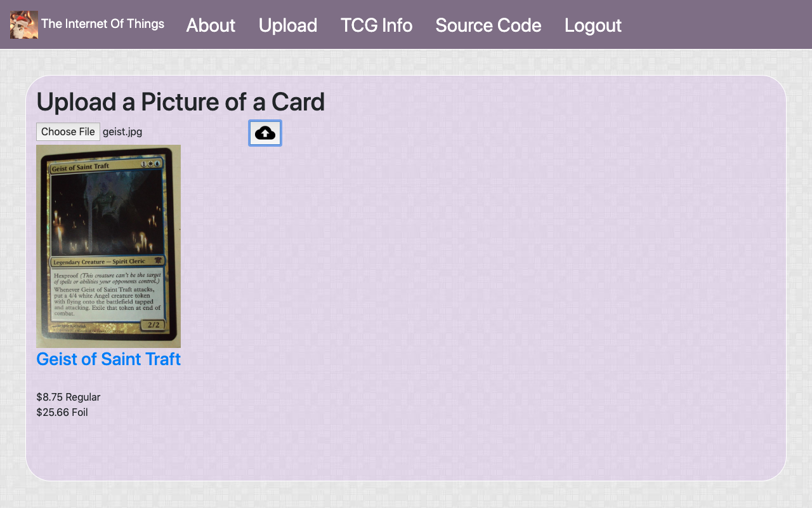The height and width of the screenshot is (508, 812).
Task: Click the Choose File button
Action: coord(68,131)
